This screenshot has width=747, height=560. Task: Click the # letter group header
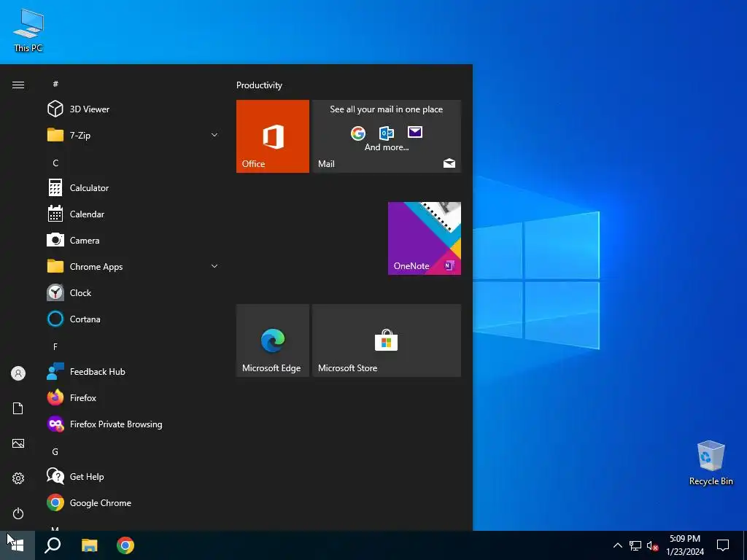pos(55,84)
